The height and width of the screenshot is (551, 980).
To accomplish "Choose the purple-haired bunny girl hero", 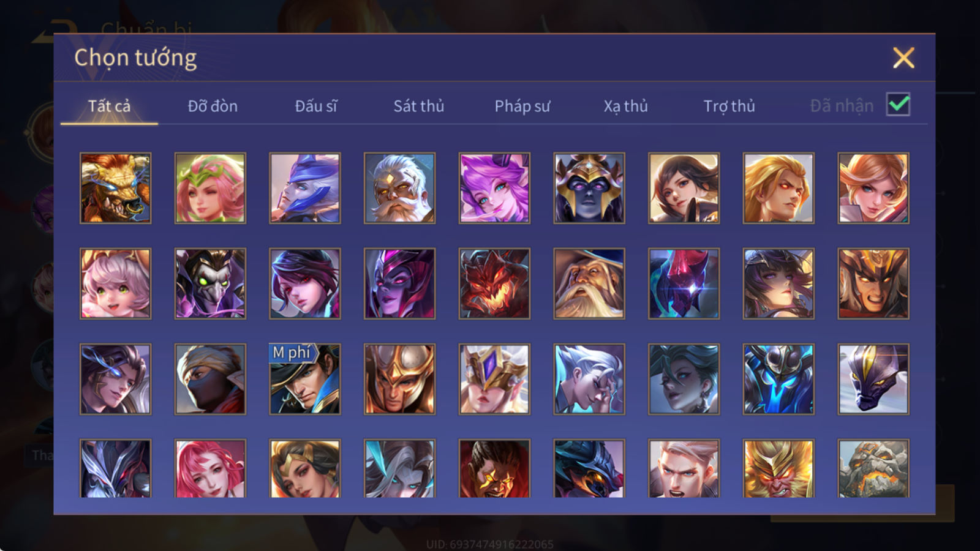I will coord(494,188).
